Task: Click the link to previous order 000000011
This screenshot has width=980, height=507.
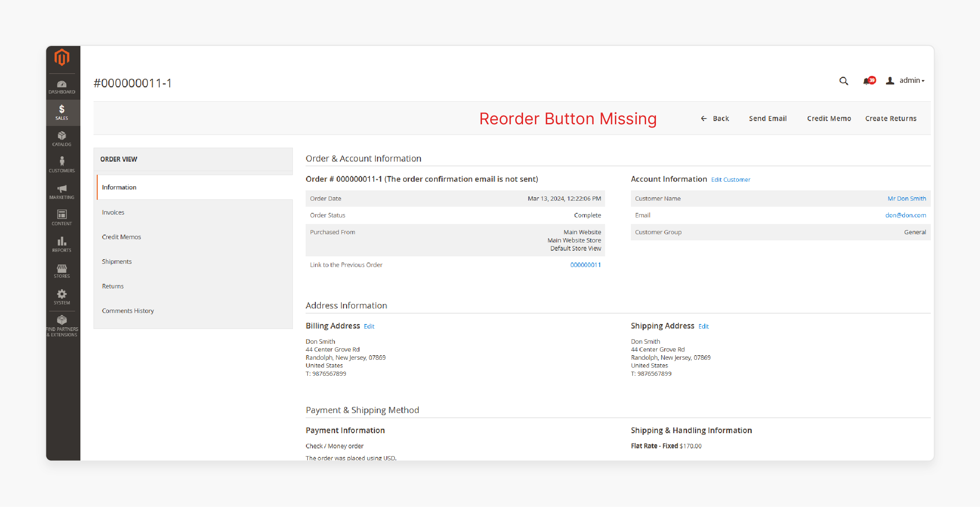Action: tap(586, 265)
